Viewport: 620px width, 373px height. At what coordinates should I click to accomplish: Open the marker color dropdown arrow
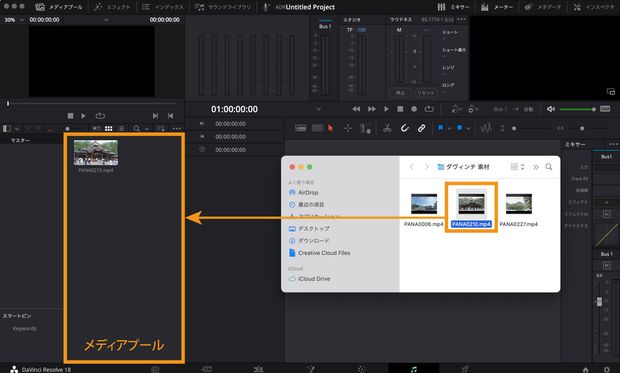click(x=469, y=129)
